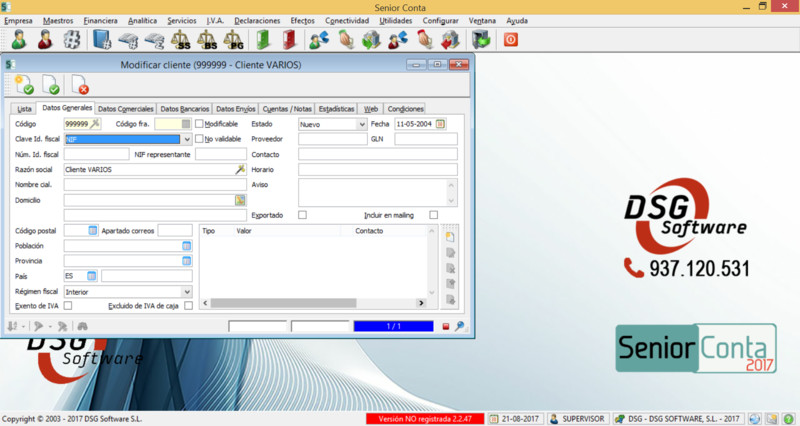Image resolution: width=800 pixels, height=426 pixels.
Task: Click the hash symbol accounts icon
Action: pyautogui.click(x=71, y=40)
